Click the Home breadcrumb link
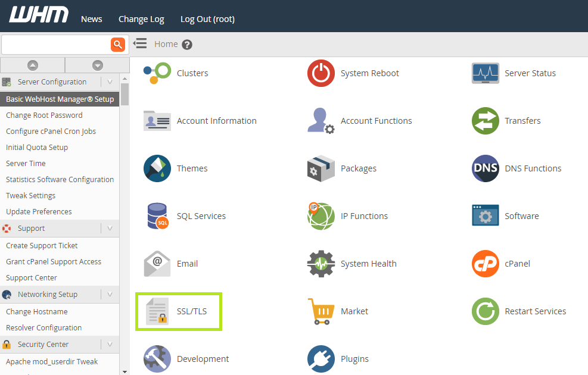 166,44
